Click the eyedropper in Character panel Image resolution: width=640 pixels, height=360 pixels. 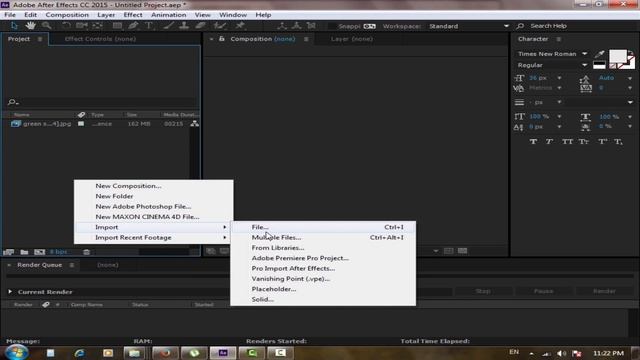pyautogui.click(x=599, y=54)
